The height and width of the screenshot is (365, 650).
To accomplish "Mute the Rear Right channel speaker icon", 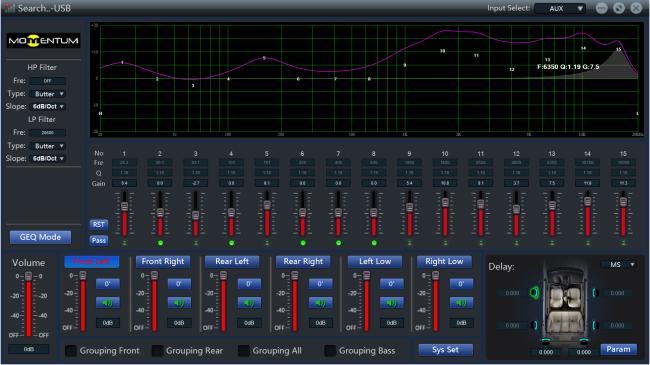I will point(320,303).
